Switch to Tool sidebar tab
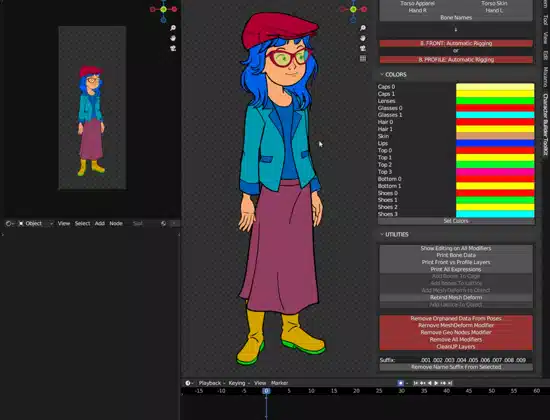This screenshot has width=550, height=420. point(545,20)
